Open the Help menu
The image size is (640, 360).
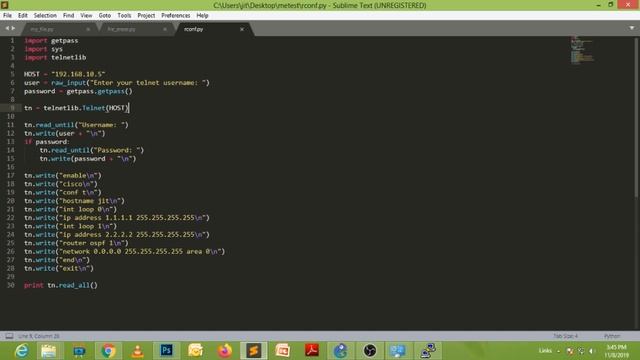pyautogui.click(x=202, y=16)
